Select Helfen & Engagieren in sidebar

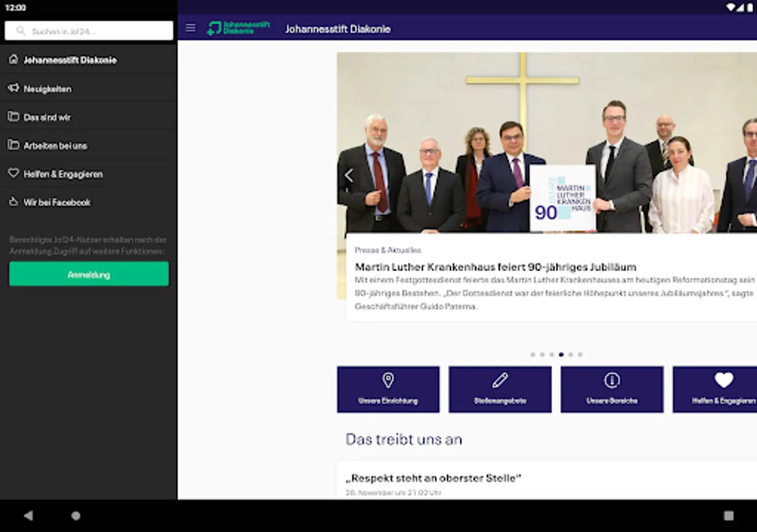pyautogui.click(x=89, y=173)
